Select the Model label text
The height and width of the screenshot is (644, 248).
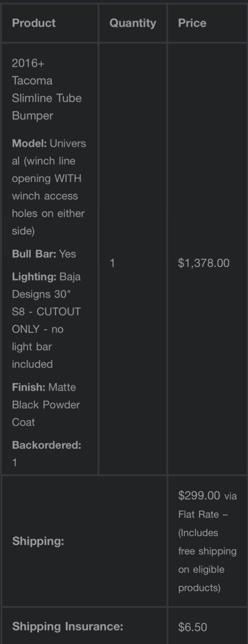29,144
